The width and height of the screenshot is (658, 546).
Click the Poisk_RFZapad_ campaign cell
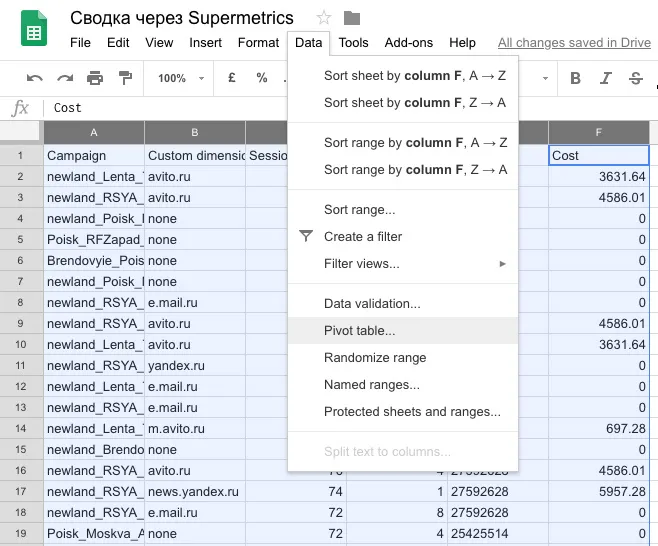(94, 240)
